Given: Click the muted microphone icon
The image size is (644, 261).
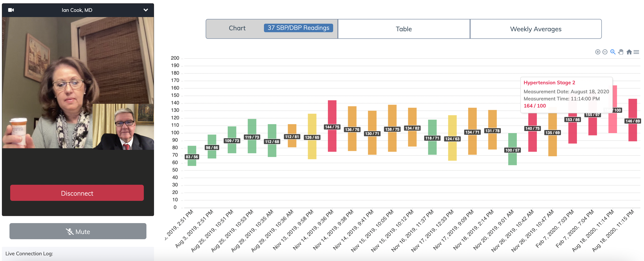Looking at the screenshot, I should [x=69, y=231].
